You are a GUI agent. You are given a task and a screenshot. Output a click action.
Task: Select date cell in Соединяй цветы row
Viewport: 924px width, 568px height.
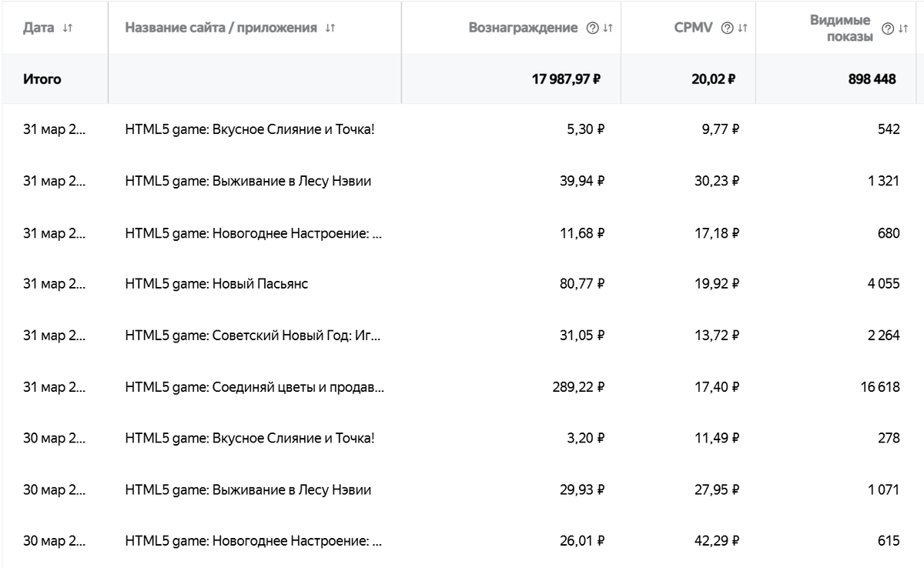55,387
